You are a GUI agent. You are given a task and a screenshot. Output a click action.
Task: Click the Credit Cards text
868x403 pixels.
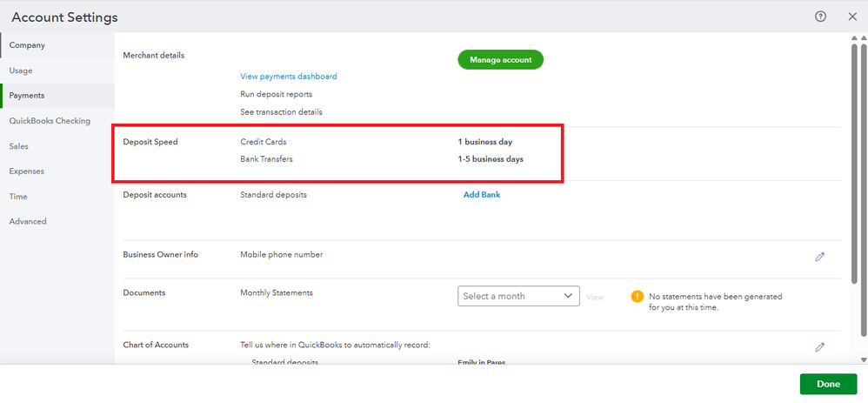[264, 142]
